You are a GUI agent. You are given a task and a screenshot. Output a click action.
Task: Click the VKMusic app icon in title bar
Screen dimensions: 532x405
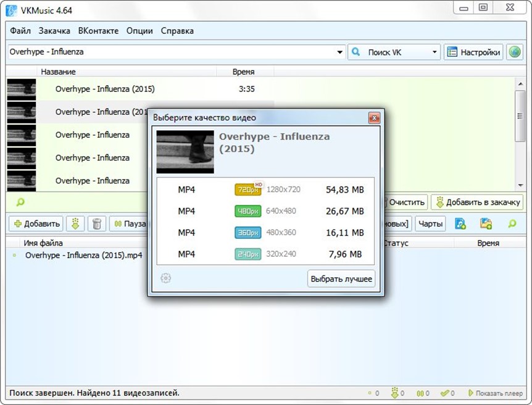pyautogui.click(x=11, y=10)
